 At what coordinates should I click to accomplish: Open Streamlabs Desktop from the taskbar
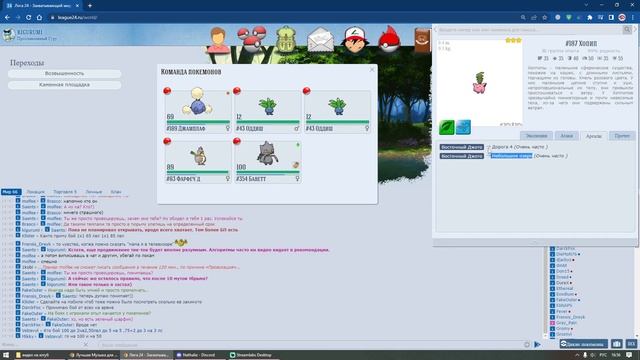[253, 355]
